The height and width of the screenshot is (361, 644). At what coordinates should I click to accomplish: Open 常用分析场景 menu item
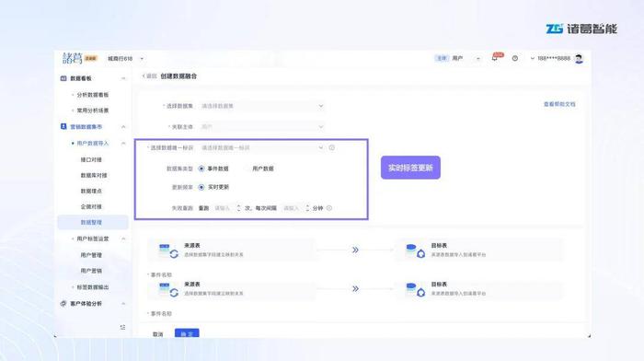click(x=93, y=111)
